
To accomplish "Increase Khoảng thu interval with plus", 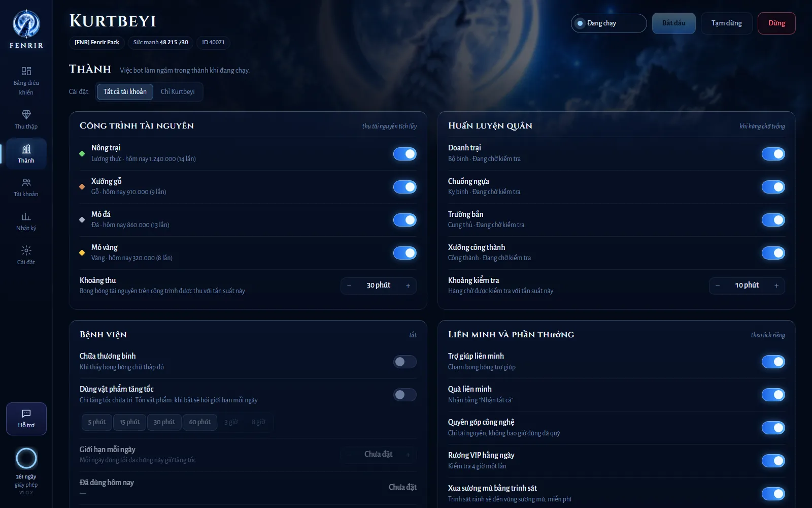I will (408, 285).
